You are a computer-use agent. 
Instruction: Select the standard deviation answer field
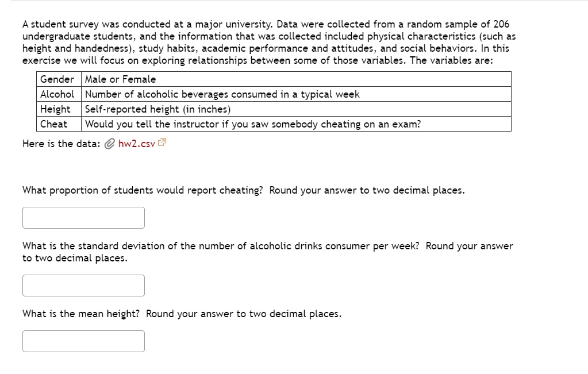point(83,285)
